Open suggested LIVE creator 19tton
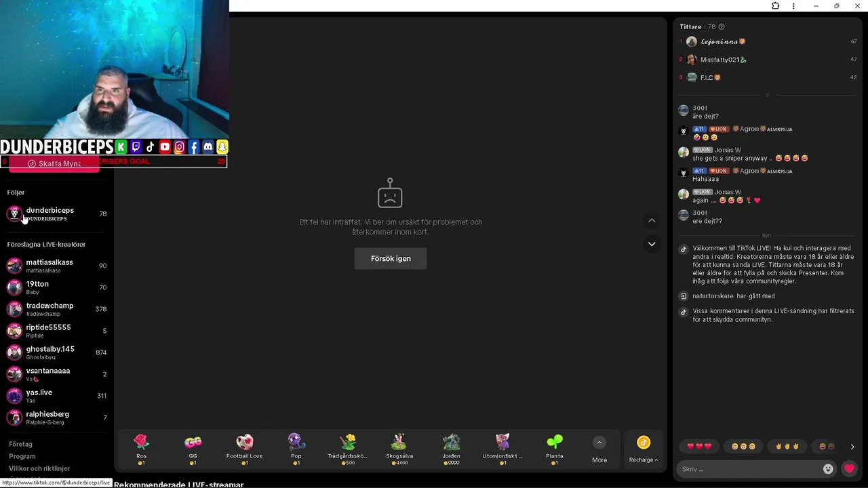Image resolution: width=868 pixels, height=488 pixels. pyautogui.click(x=57, y=287)
